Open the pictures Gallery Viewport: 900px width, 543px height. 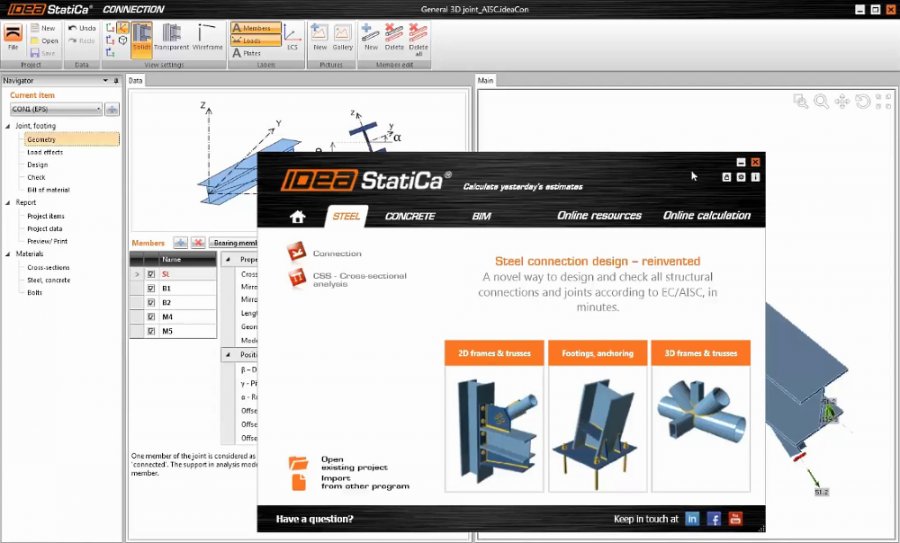tap(342, 37)
